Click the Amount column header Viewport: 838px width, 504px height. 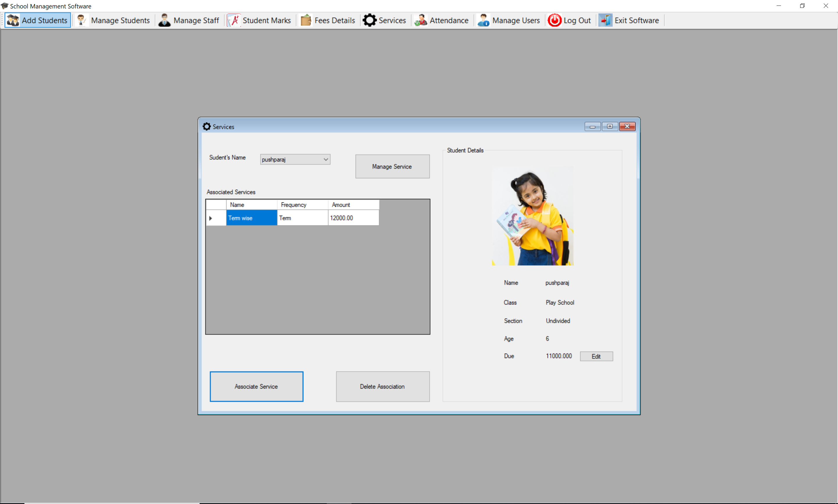click(353, 205)
